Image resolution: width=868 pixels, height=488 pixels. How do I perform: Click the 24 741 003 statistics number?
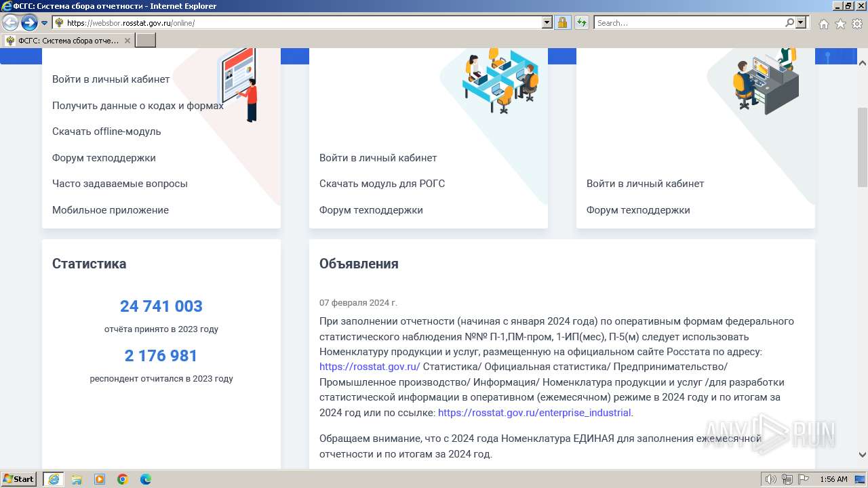click(x=161, y=306)
